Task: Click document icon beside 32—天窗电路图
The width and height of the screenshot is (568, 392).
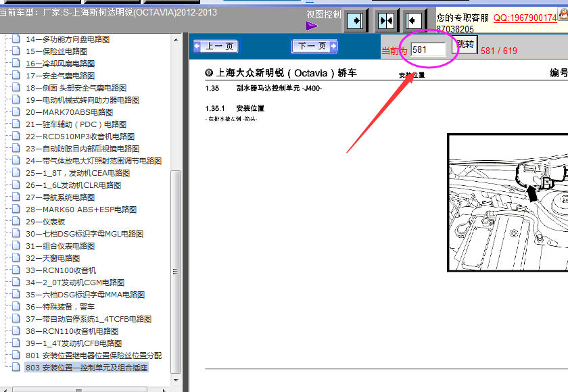Action: pyautogui.click(x=16, y=258)
